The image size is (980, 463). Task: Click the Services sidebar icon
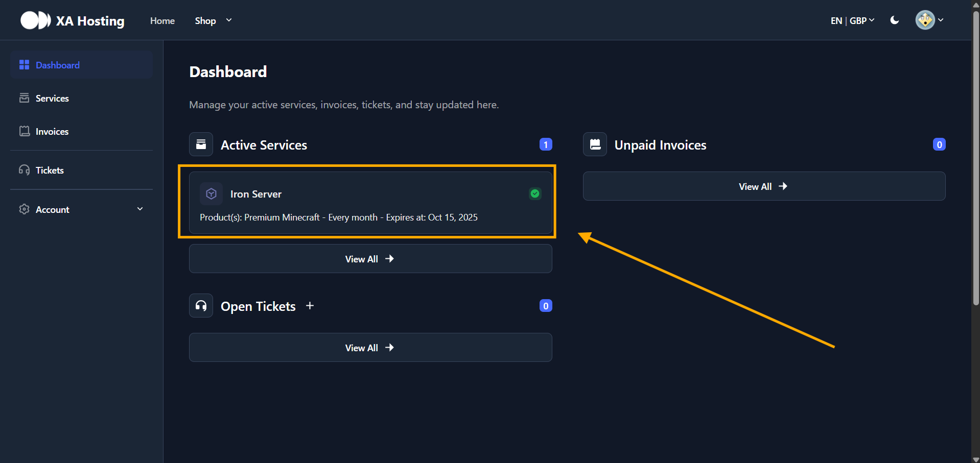point(24,98)
